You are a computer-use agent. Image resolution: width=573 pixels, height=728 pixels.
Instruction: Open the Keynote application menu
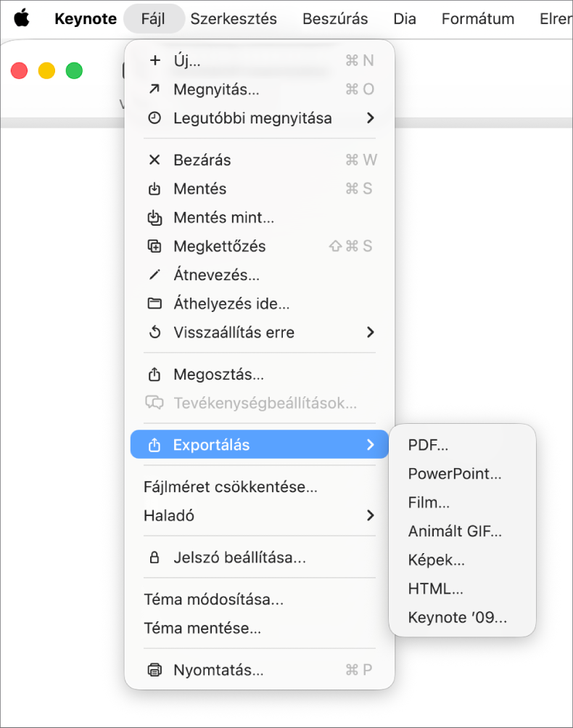[86, 19]
